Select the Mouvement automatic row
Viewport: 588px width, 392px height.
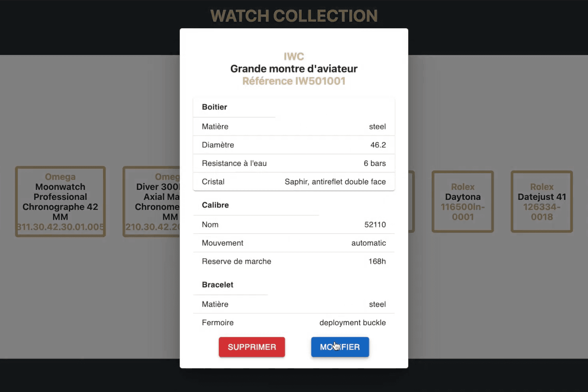click(294, 243)
